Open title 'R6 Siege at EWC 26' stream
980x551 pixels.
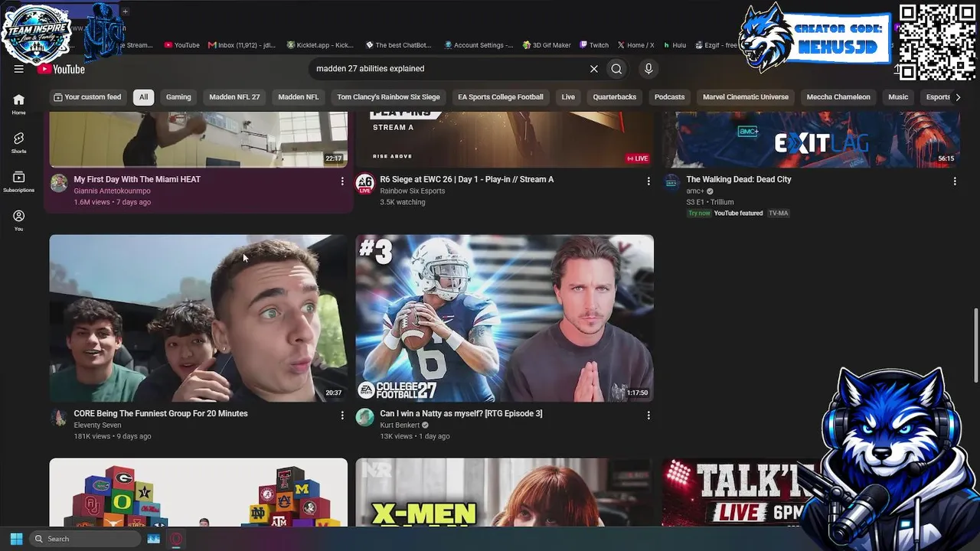click(467, 179)
